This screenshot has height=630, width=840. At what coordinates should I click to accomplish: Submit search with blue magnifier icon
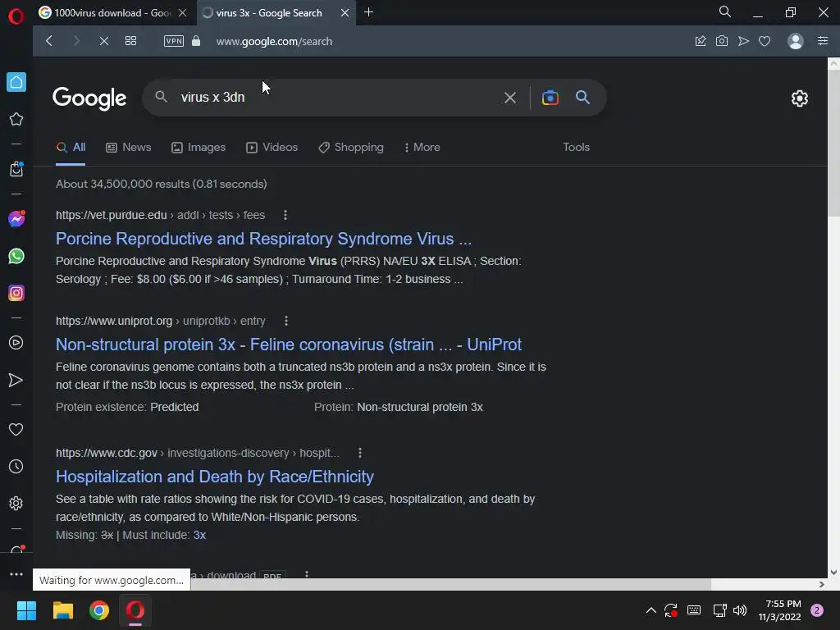(x=583, y=97)
